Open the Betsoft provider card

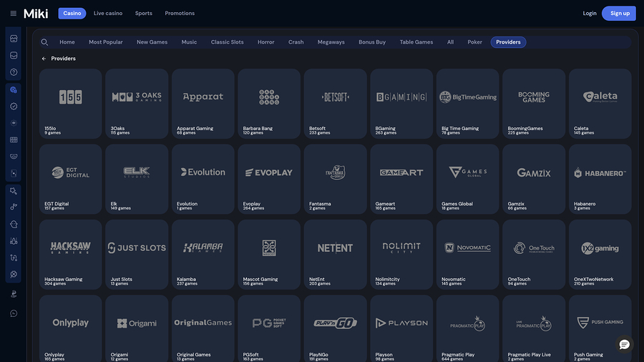pyautogui.click(x=335, y=104)
